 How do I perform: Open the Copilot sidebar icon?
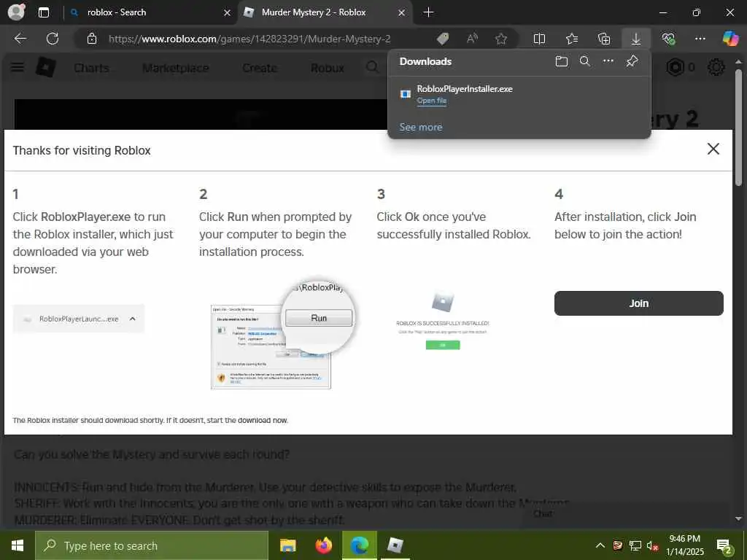click(730, 39)
